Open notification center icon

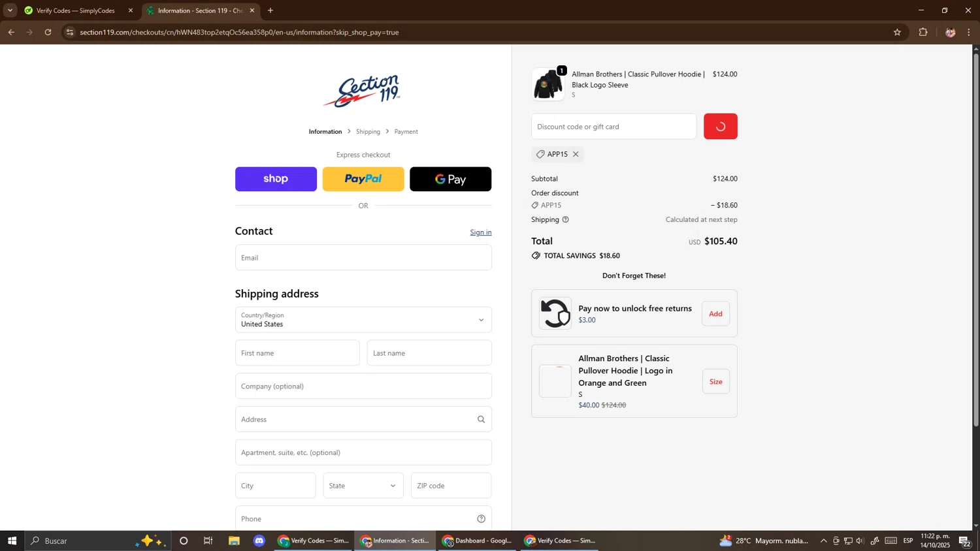pos(965,541)
